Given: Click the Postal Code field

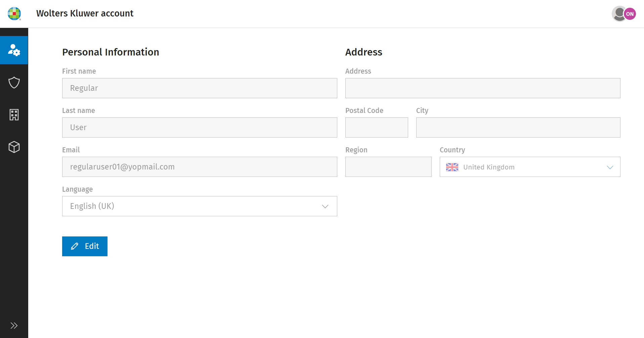Looking at the screenshot, I should (x=377, y=127).
